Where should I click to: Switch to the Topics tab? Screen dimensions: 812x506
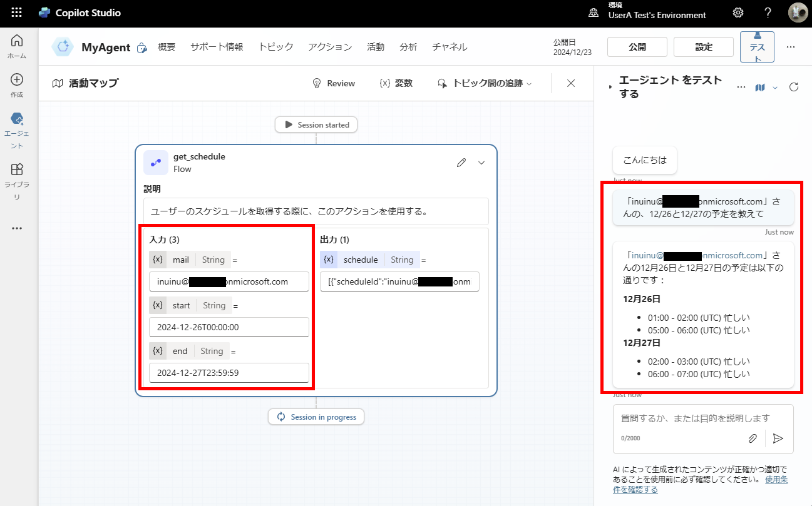[x=275, y=47]
